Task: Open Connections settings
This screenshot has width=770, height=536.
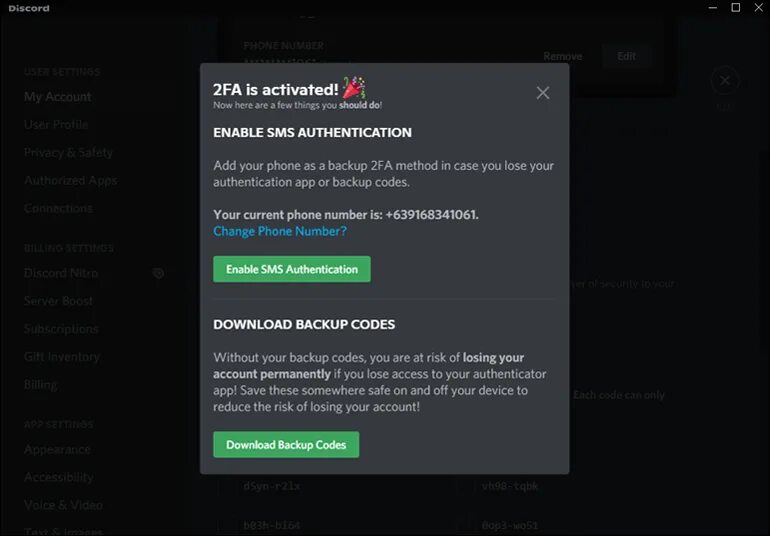Action: (58, 208)
